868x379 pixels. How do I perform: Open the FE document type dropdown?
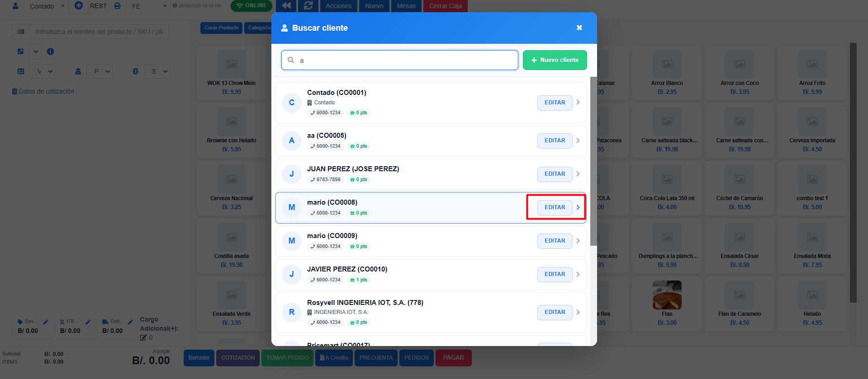click(149, 6)
